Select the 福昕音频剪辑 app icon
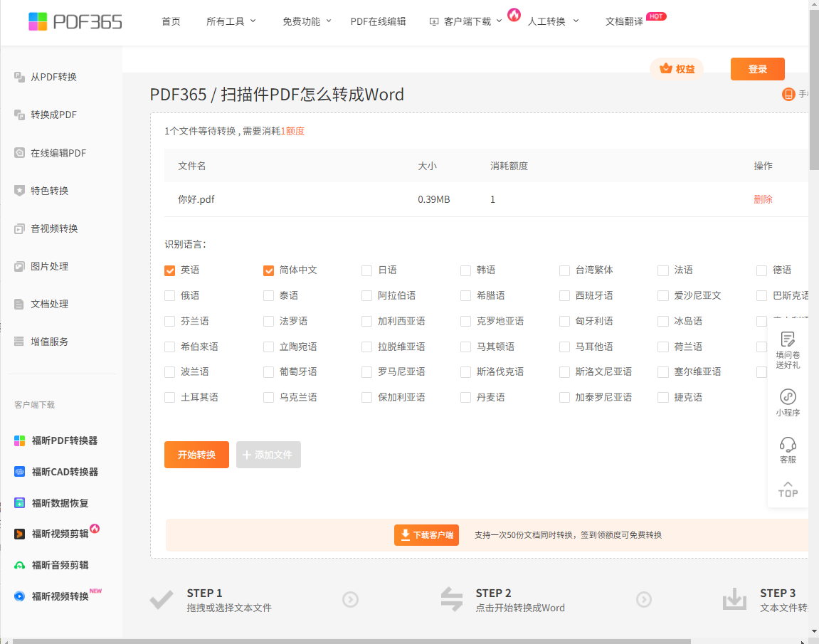This screenshot has width=819, height=644. click(x=19, y=565)
